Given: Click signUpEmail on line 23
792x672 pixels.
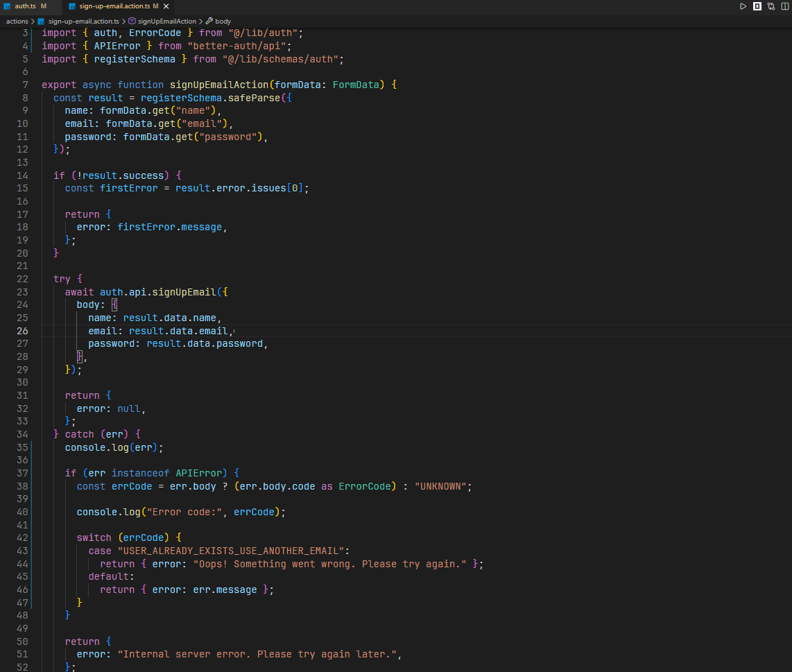Looking at the screenshot, I should 184,292.
